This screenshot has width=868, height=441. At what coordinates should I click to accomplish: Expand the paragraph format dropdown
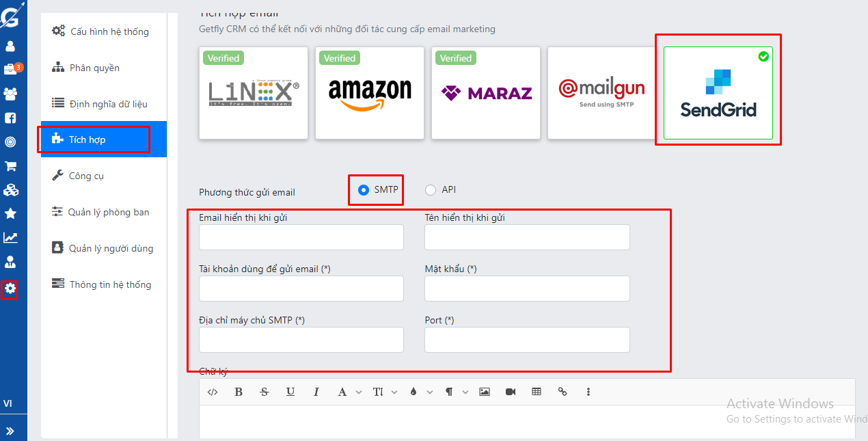coord(465,392)
